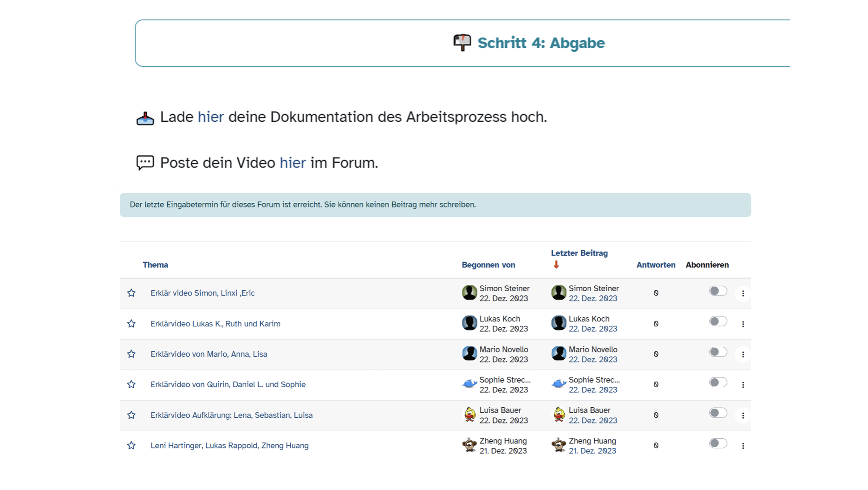The width and height of the screenshot is (868, 490).
Task: Open three-dot menu for Lukas Koch's topic
Action: point(743,324)
